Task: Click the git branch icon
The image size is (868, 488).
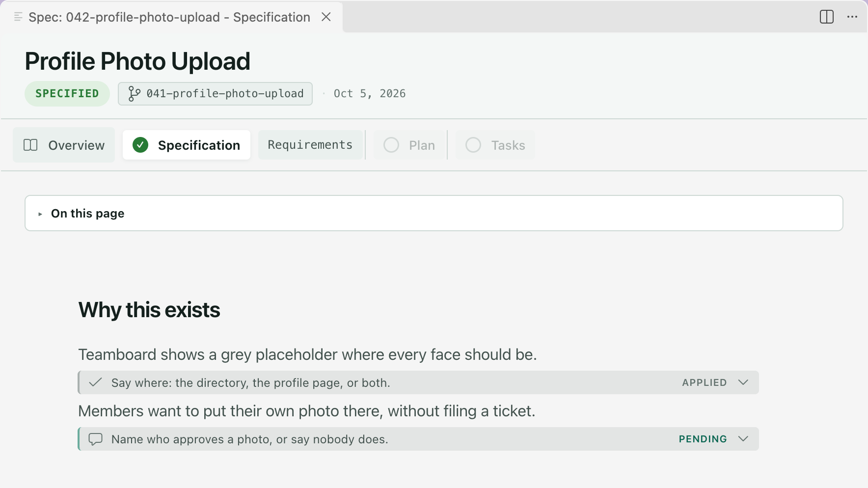Action: pyautogui.click(x=134, y=93)
